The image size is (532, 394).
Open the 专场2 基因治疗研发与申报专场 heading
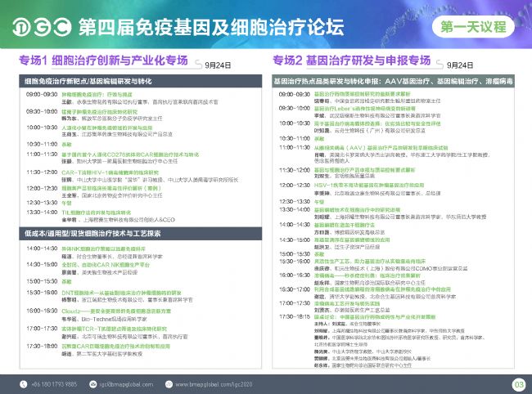pos(350,61)
